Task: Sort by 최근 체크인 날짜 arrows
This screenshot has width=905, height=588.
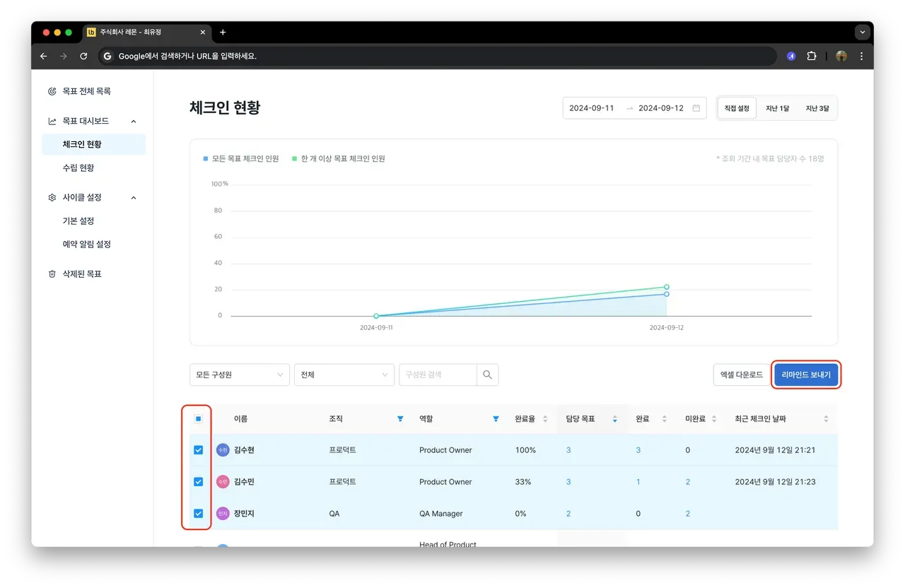Action: pyautogui.click(x=826, y=419)
